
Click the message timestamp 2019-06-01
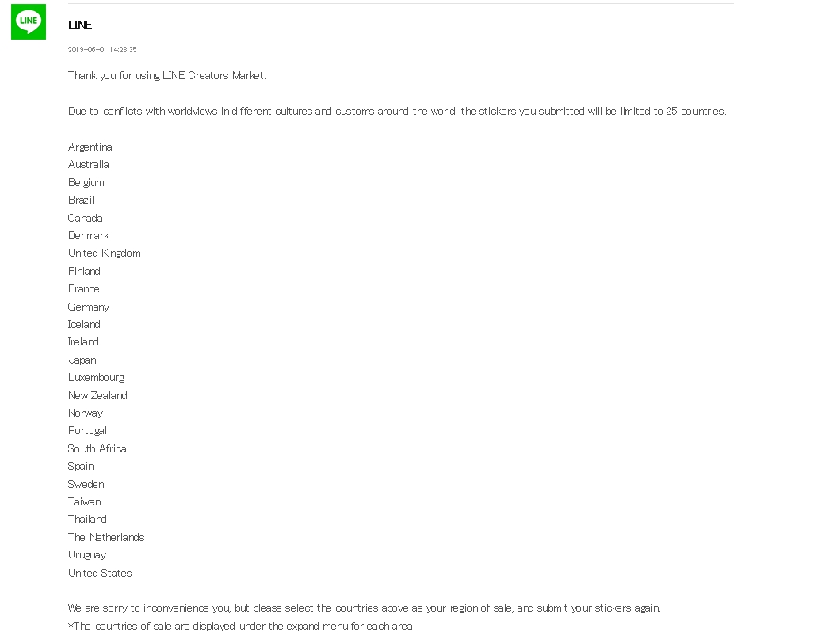[102, 50]
